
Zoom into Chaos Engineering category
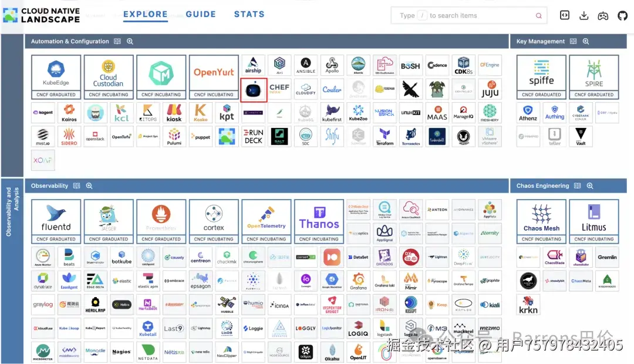590,186
